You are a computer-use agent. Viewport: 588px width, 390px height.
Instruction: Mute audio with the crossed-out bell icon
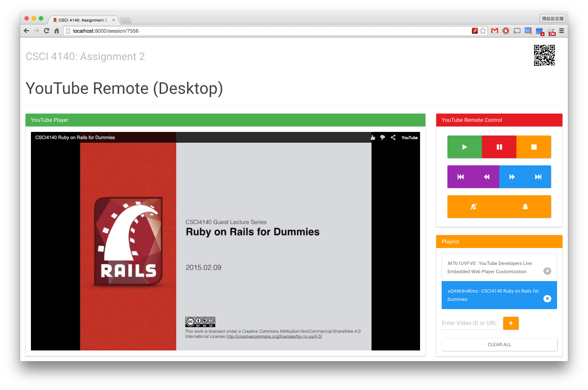(473, 207)
